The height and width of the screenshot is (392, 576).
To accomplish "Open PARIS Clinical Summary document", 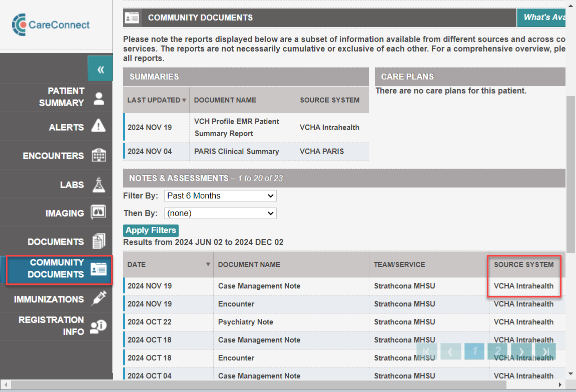I will [x=236, y=151].
